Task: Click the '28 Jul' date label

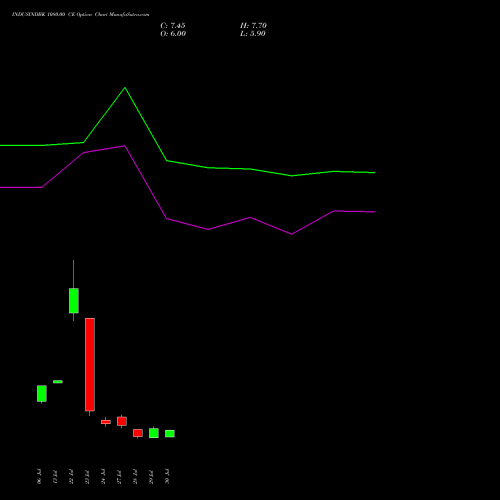Action: 135,476
